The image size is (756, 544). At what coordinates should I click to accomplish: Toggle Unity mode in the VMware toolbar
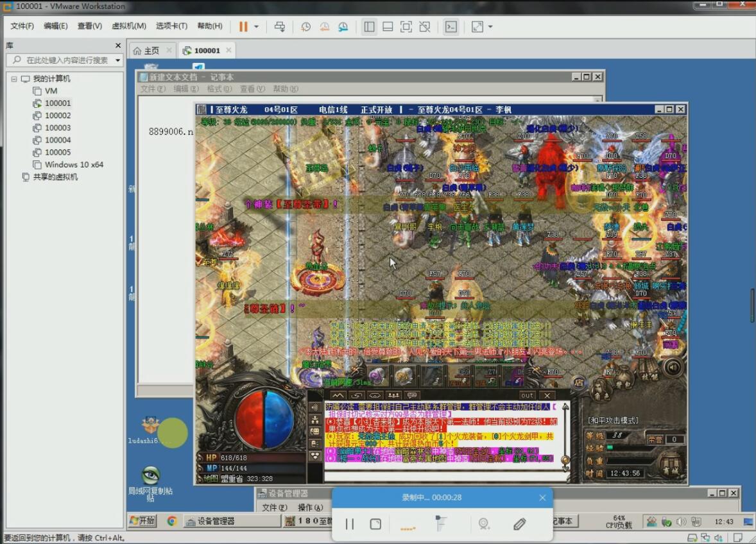click(425, 26)
